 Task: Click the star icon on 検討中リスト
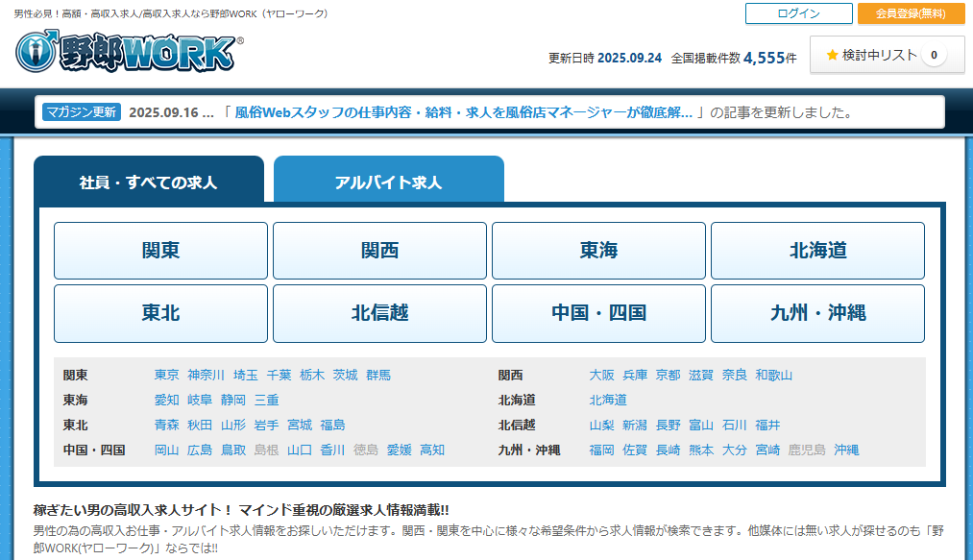(x=832, y=56)
